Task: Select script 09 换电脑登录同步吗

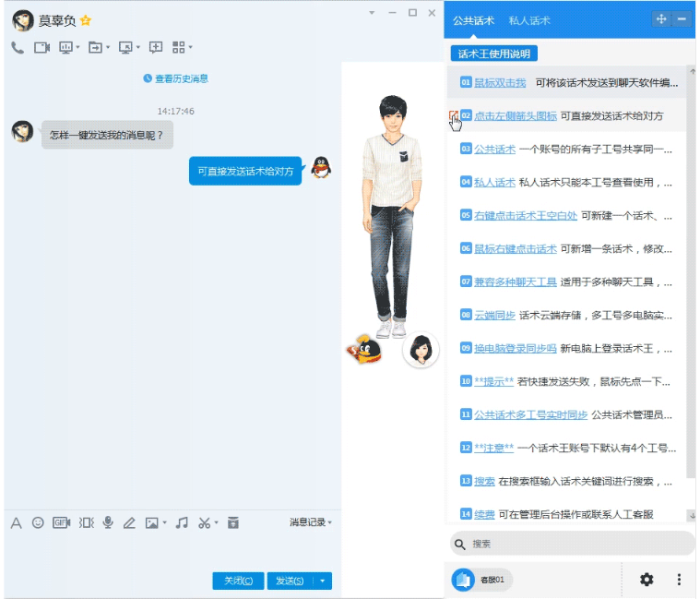Action: coord(566,348)
